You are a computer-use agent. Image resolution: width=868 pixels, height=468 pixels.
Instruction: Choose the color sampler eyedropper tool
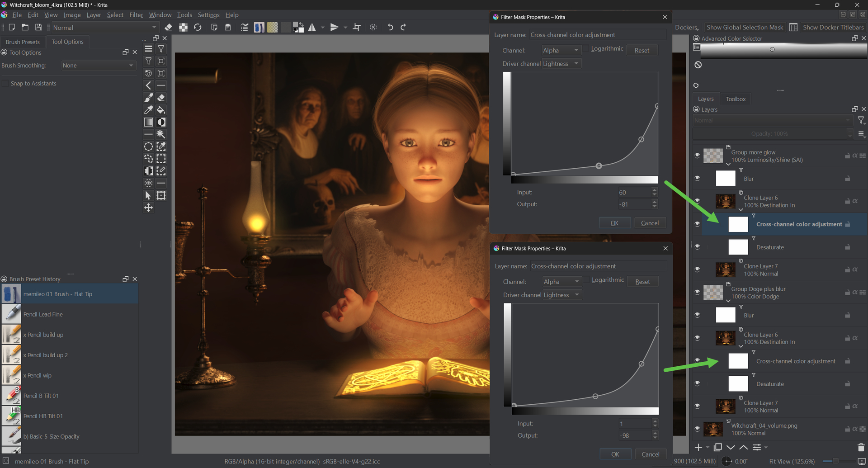pyautogui.click(x=148, y=110)
